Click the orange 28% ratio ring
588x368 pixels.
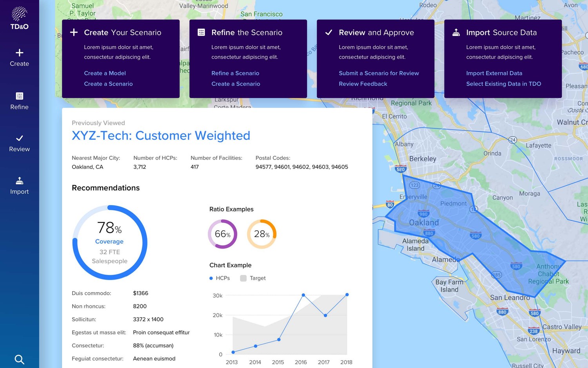tap(262, 234)
